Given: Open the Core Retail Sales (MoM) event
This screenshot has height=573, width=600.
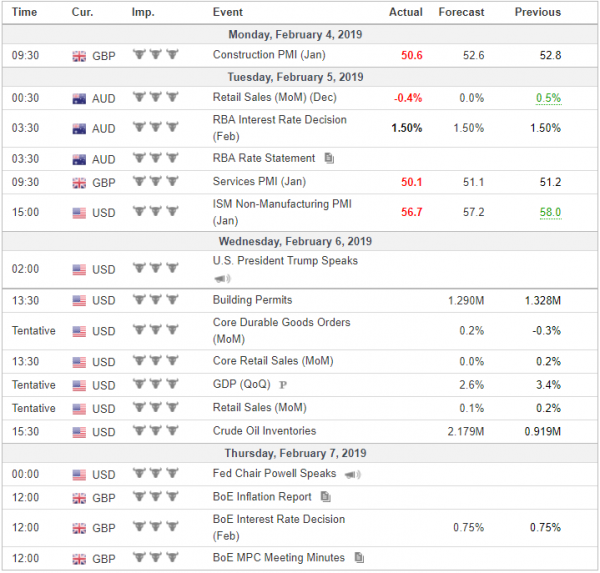Looking at the screenshot, I should tap(273, 361).
